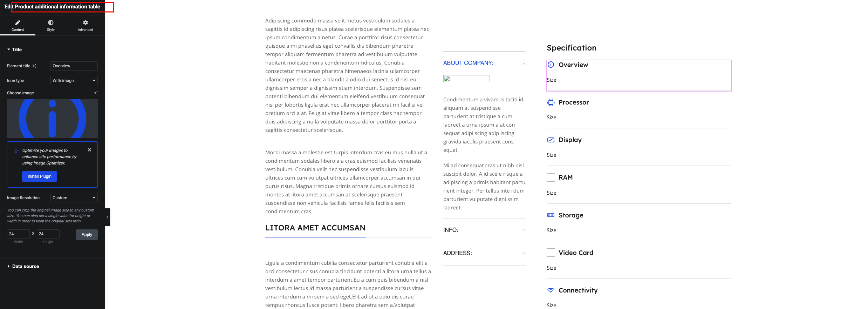
Task: Click the Apply button for image size
Action: coord(87,235)
